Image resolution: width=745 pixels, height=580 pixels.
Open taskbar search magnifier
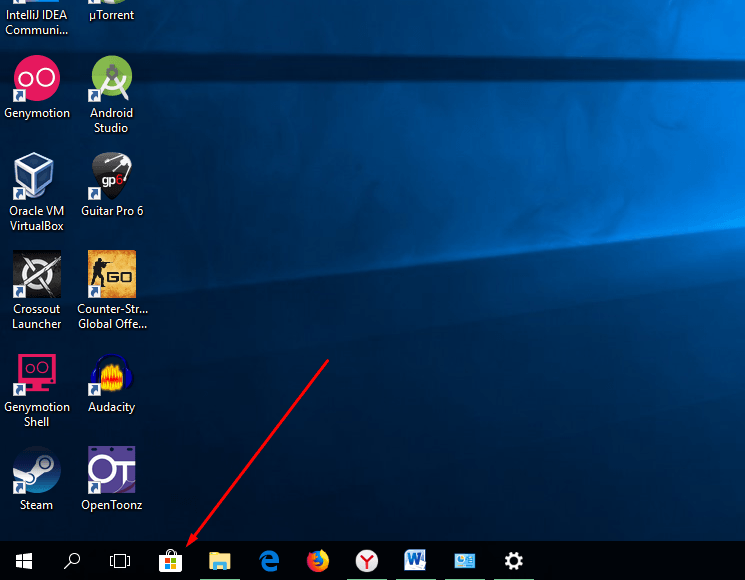pyautogui.click(x=72, y=561)
